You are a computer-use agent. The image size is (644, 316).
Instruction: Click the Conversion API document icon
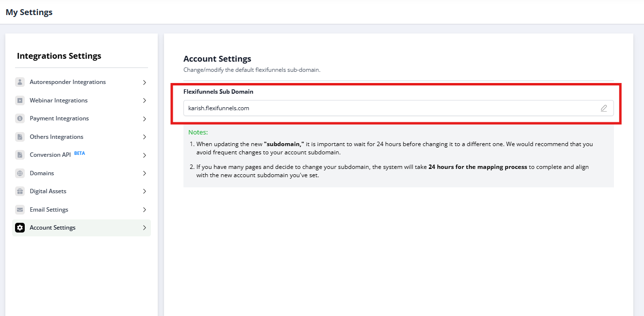pyautogui.click(x=20, y=155)
